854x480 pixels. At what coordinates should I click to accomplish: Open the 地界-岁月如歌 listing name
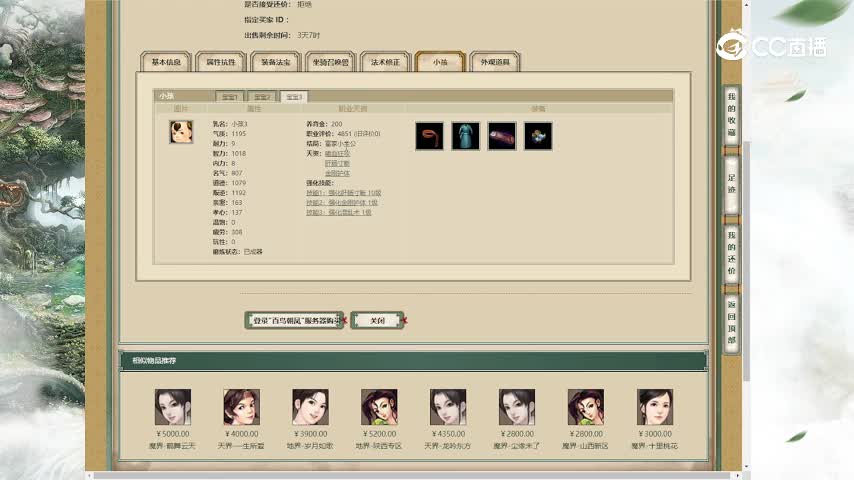(310, 446)
